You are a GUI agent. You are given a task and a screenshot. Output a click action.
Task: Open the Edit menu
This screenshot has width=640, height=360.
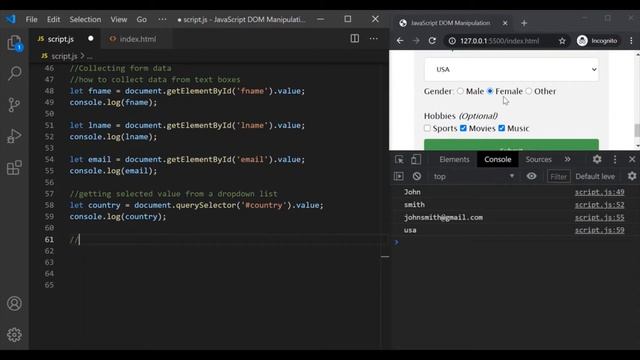[x=53, y=19]
